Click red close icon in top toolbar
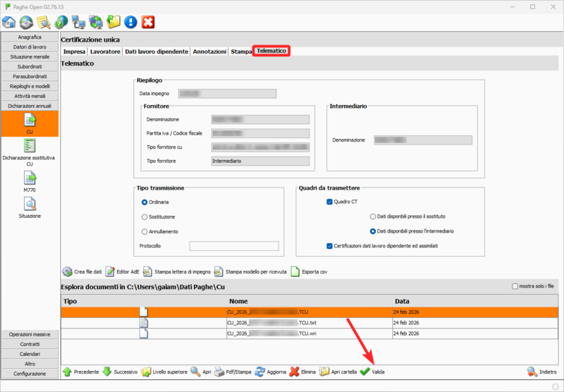Viewport: 564px width, 392px height. (x=148, y=23)
